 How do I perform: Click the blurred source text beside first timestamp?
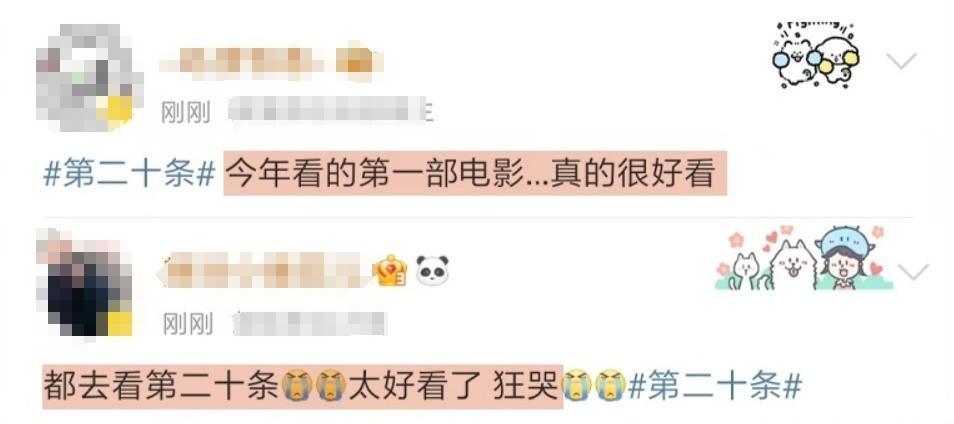click(331, 111)
